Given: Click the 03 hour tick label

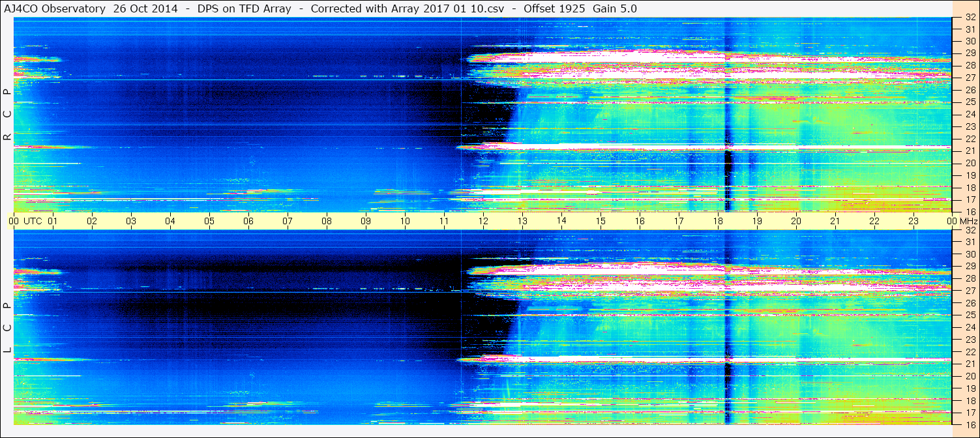Looking at the screenshot, I should click(x=131, y=221).
